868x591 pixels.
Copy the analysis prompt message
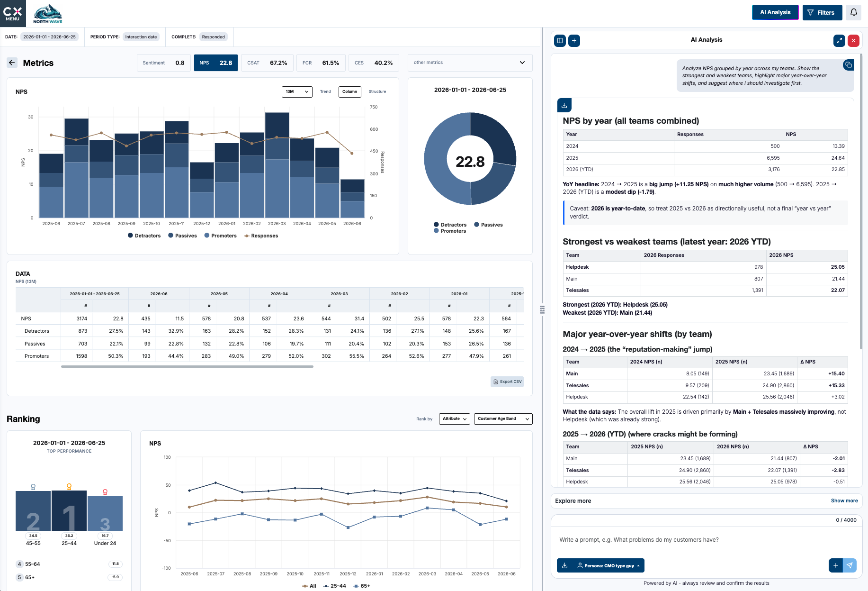coord(849,65)
